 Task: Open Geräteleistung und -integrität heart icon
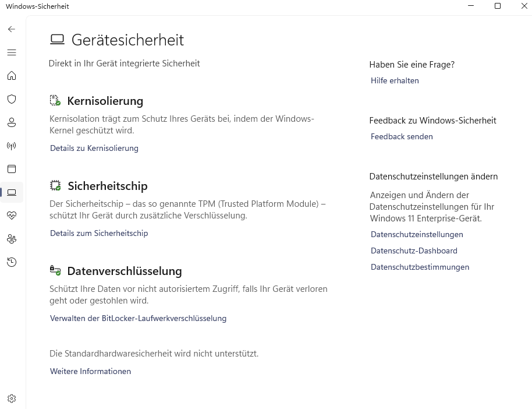[12, 216]
